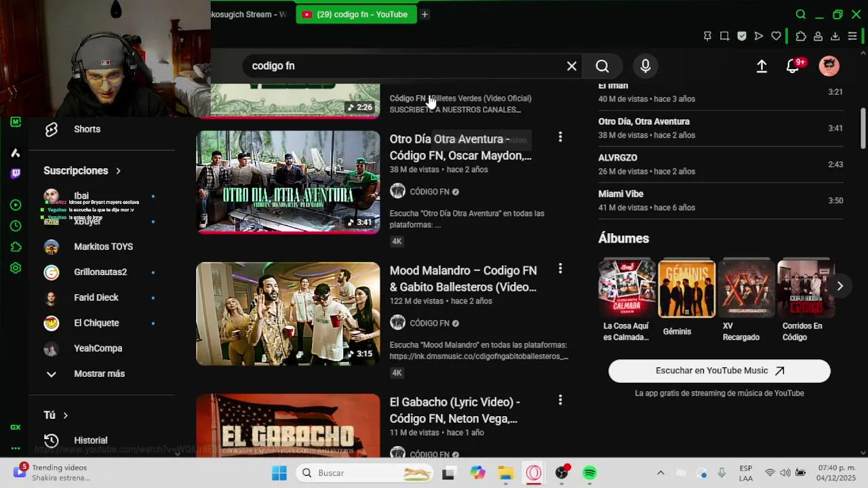This screenshot has width=868, height=488.
Task: Show hidden system tray icons chevron
Action: coord(660,472)
